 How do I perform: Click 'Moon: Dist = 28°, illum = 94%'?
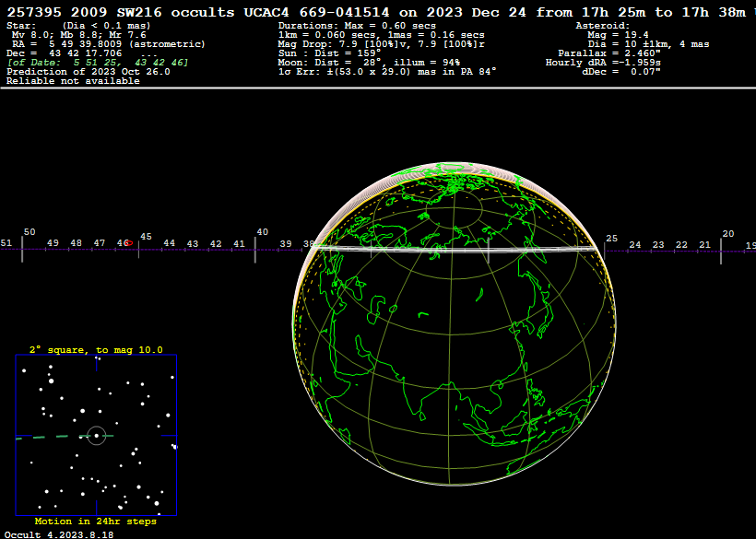tap(369, 62)
